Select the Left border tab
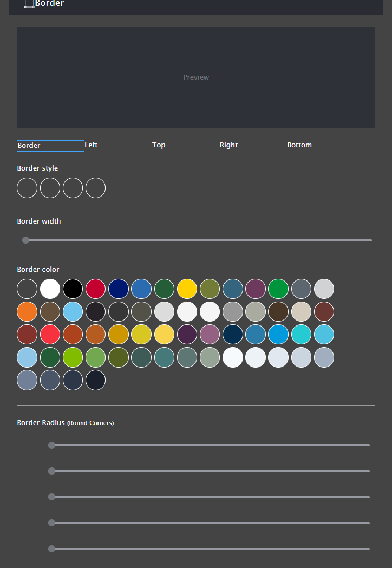The width and height of the screenshot is (392, 568). point(91,145)
